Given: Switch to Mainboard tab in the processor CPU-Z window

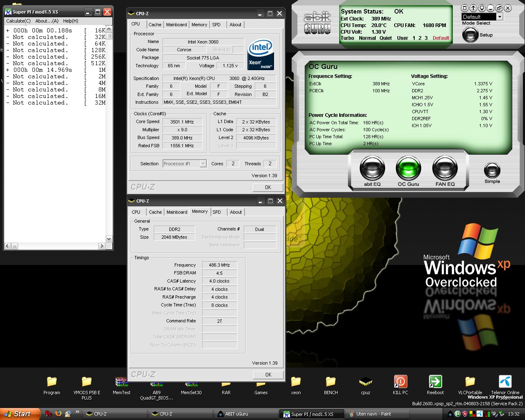Looking at the screenshot, I should (x=176, y=25).
